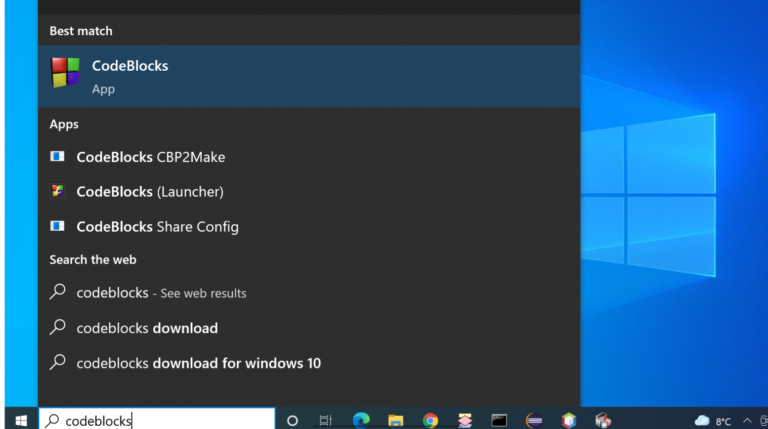The width and height of the screenshot is (768, 429).
Task: Open the terminal icon on taskbar
Action: click(499, 421)
